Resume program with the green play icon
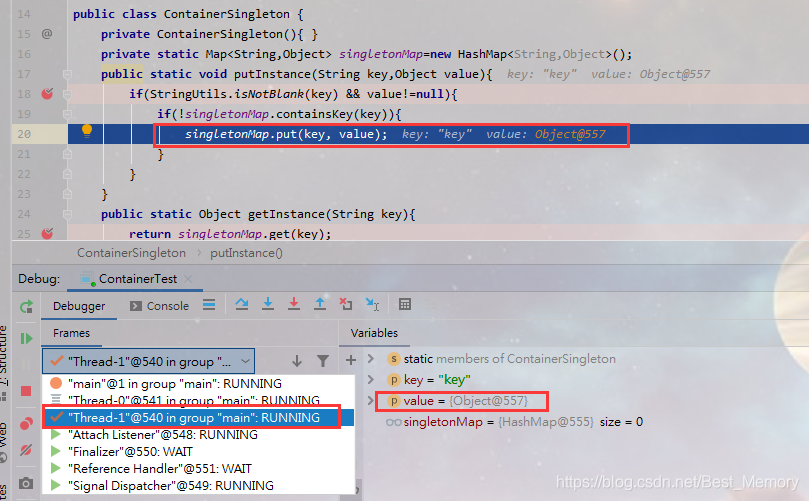The height and width of the screenshot is (501, 809). [26, 338]
